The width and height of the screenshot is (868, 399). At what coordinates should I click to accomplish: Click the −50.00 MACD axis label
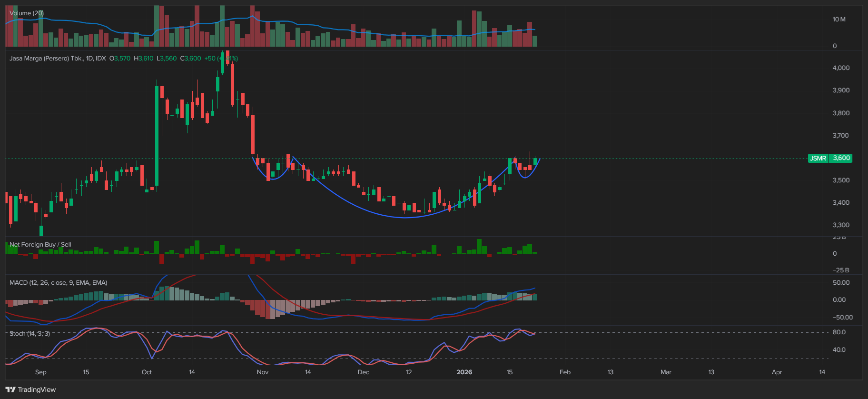(x=843, y=318)
